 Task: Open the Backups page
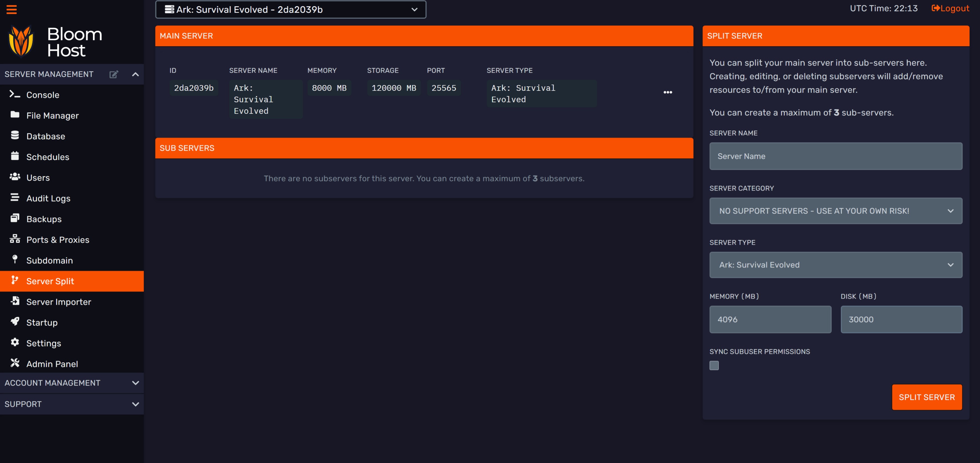[44, 219]
